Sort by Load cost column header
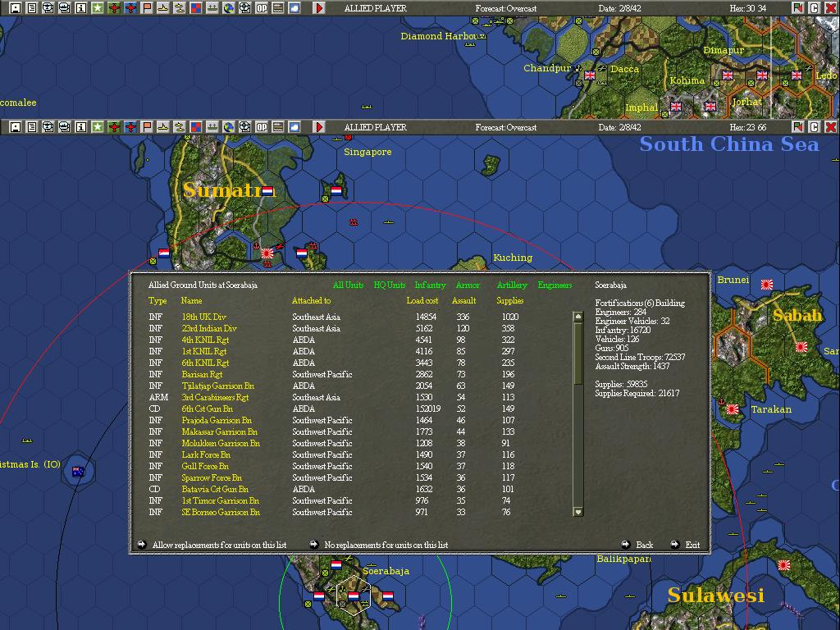 coord(422,300)
